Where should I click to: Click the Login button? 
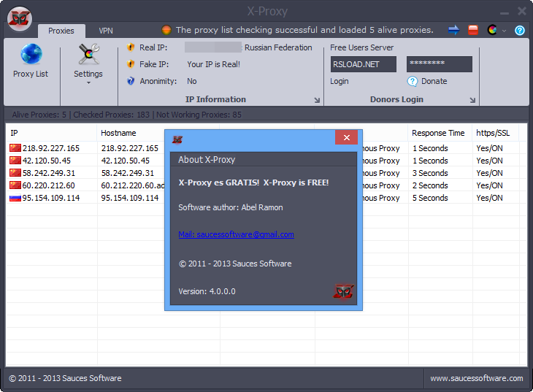(340, 81)
